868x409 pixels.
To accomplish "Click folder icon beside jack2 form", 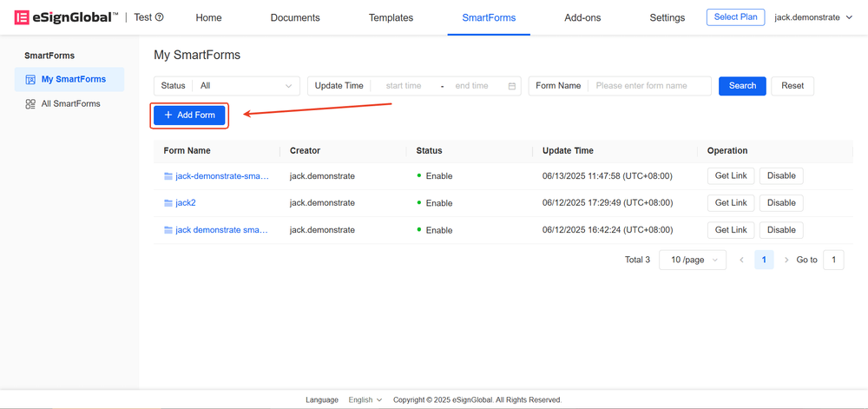I will 168,203.
